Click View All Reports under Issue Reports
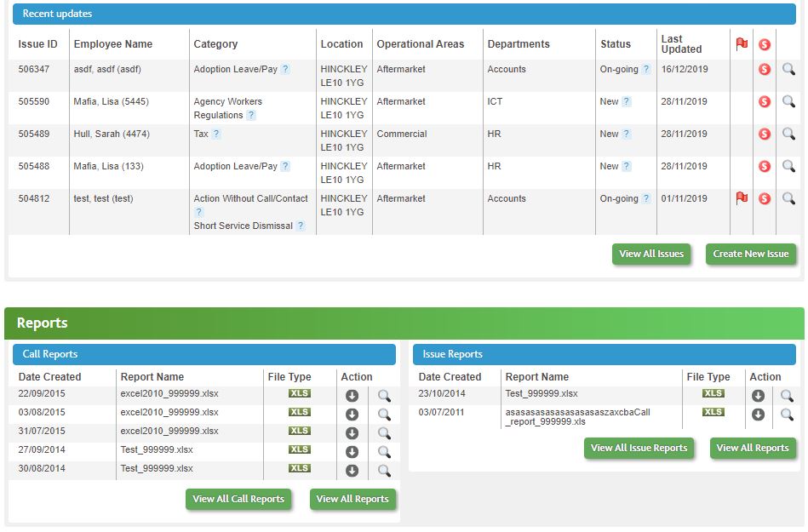The width and height of the screenshot is (808, 532). point(752,448)
